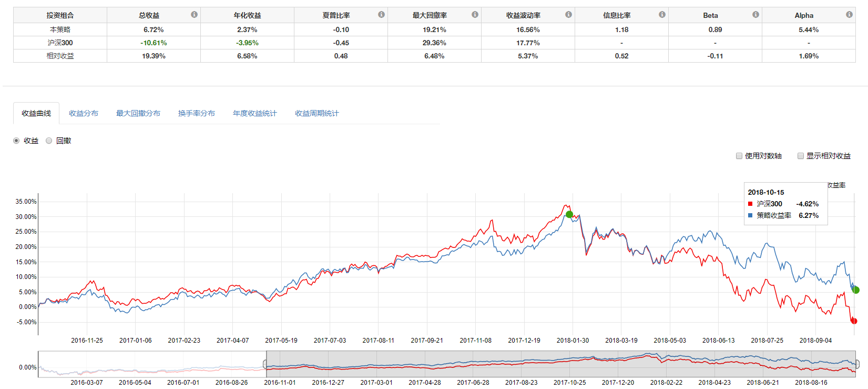Click the 沪深300 row label in table
The height and width of the screenshot is (389, 868).
[60, 43]
